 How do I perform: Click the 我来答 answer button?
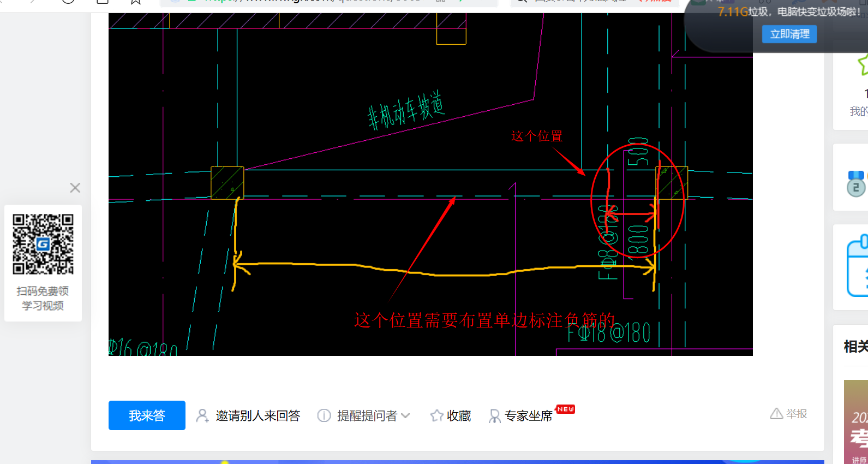[147, 415]
